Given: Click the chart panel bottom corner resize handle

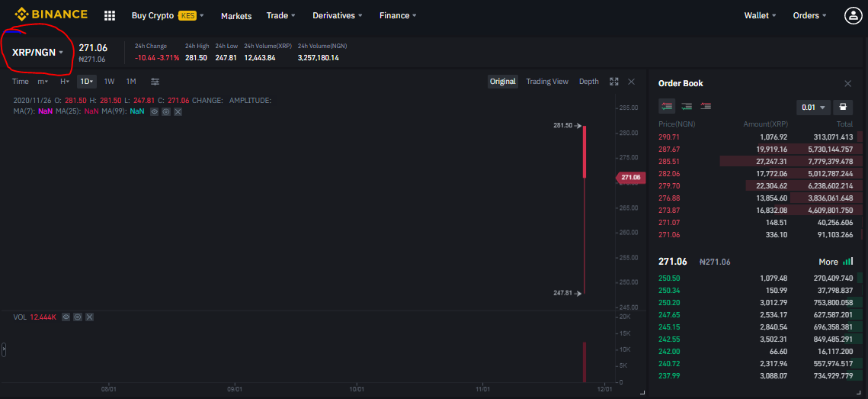Looking at the screenshot, I should pyautogui.click(x=642, y=392).
